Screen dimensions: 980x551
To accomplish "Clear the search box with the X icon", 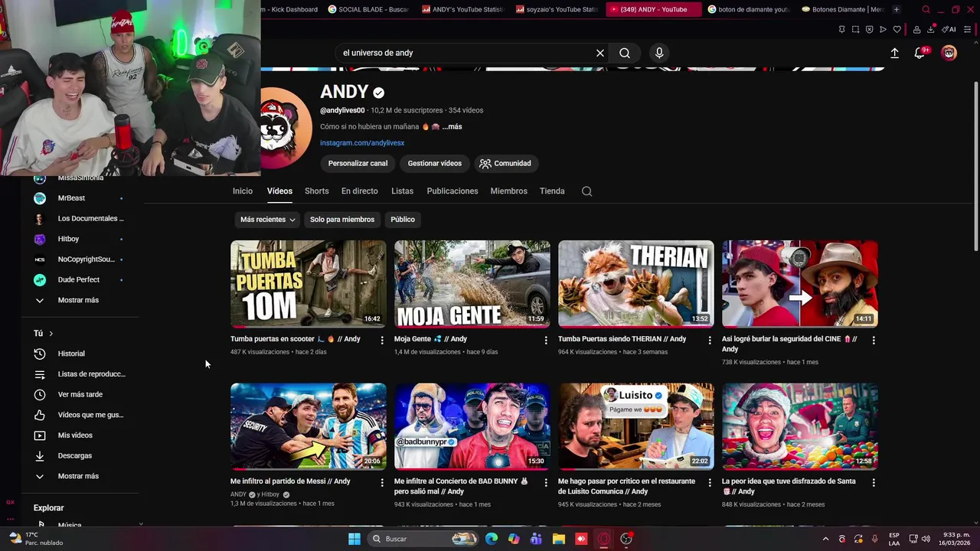I will [x=600, y=53].
